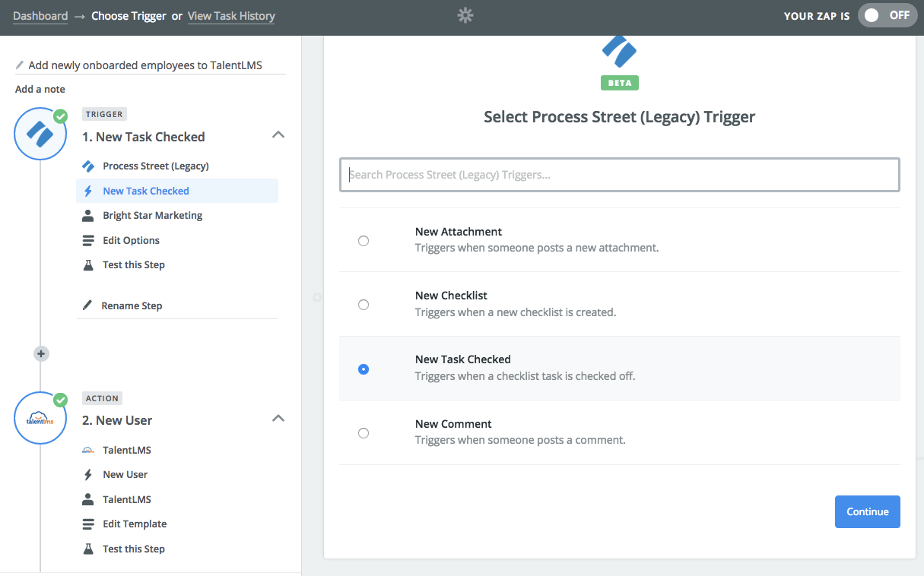Click the green checkmark badge on action step
Image resolution: width=924 pixels, height=576 pixels.
(60, 400)
